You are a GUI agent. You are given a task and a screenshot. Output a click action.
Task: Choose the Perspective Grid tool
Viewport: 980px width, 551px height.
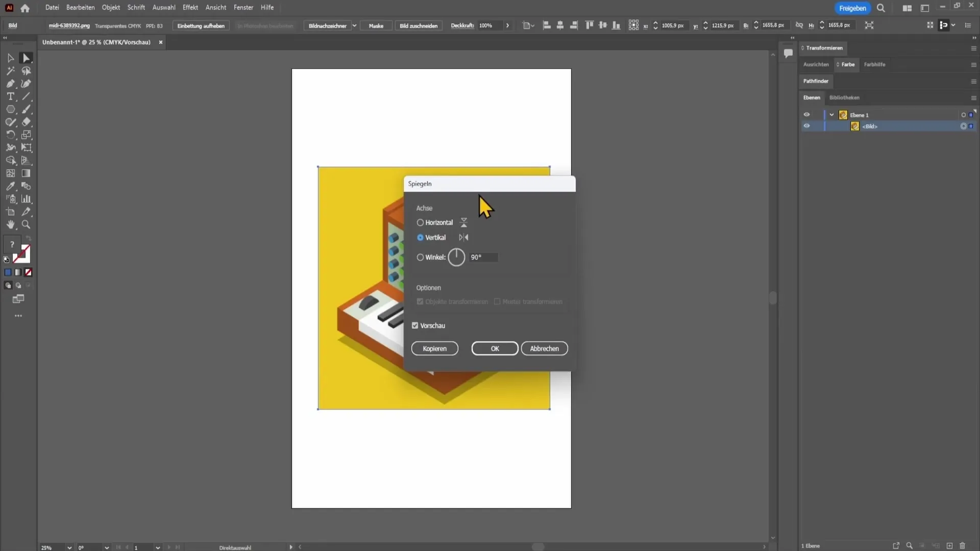26,160
